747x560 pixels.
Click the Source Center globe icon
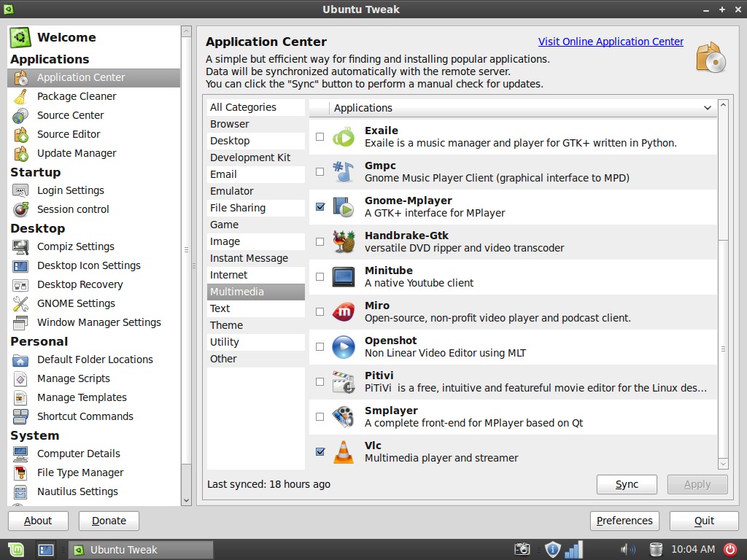tap(20, 116)
